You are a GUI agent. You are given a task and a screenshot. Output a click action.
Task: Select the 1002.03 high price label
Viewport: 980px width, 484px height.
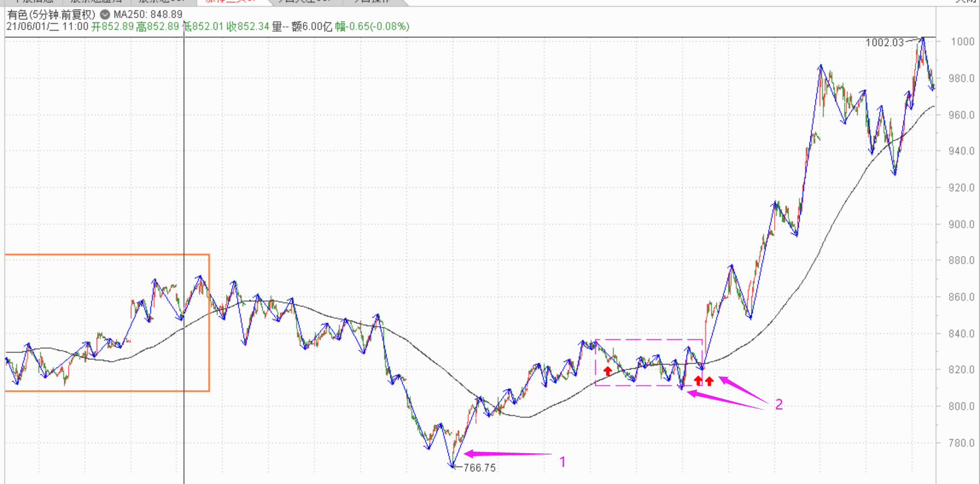click(884, 43)
